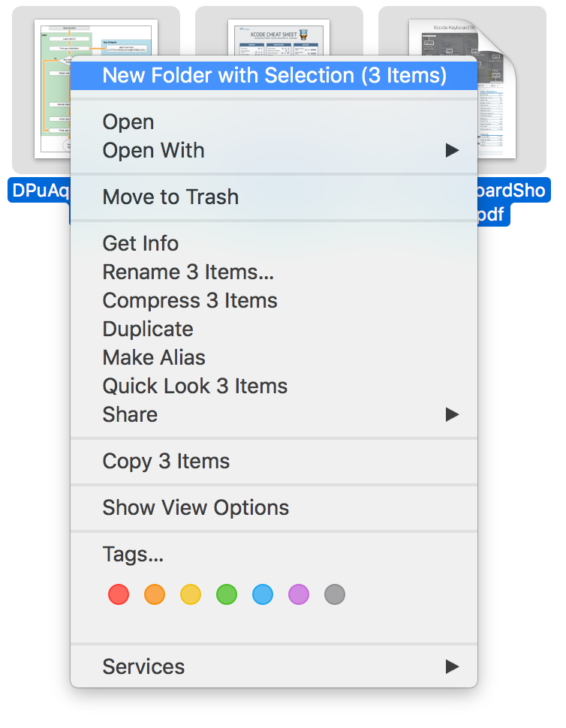This screenshot has width=566, height=728.
Task: Apply the gray tag color
Action: [x=335, y=595]
